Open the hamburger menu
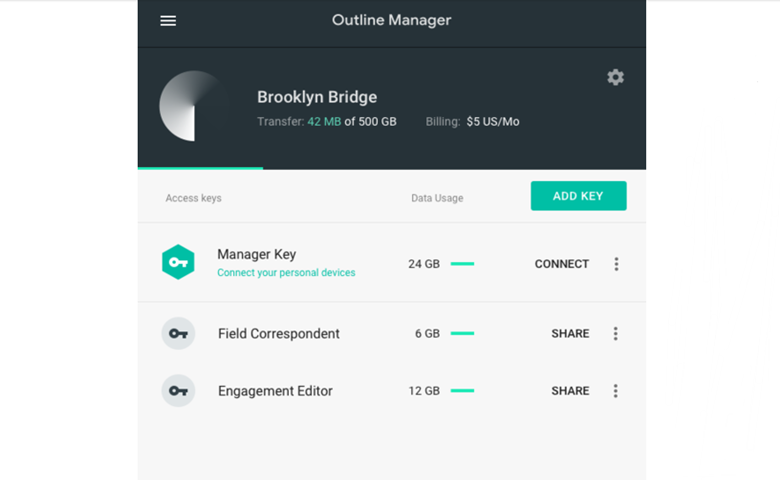The image size is (780, 480). (x=168, y=20)
